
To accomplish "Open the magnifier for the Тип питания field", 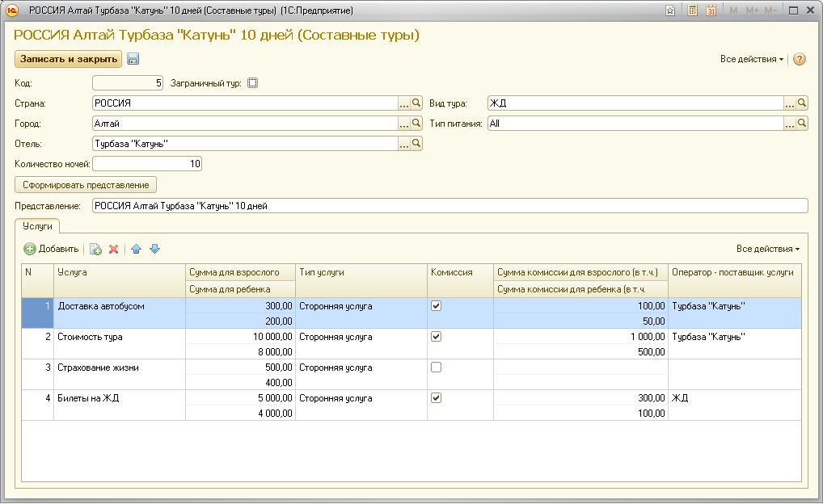I will [x=801, y=124].
